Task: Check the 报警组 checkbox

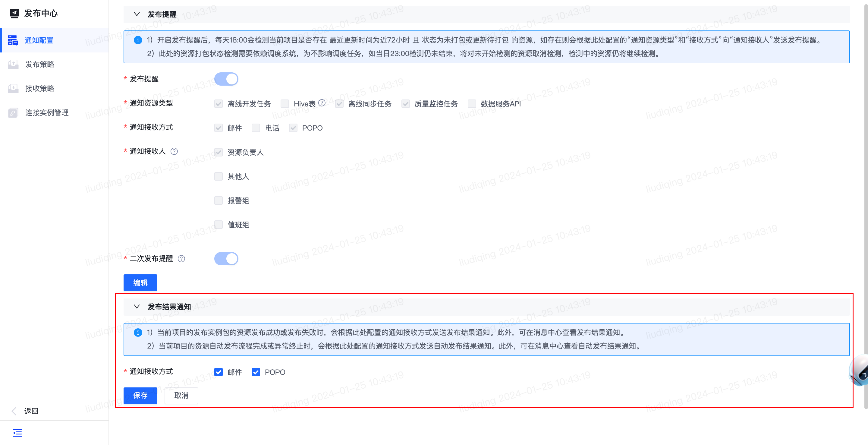Action: tap(218, 200)
